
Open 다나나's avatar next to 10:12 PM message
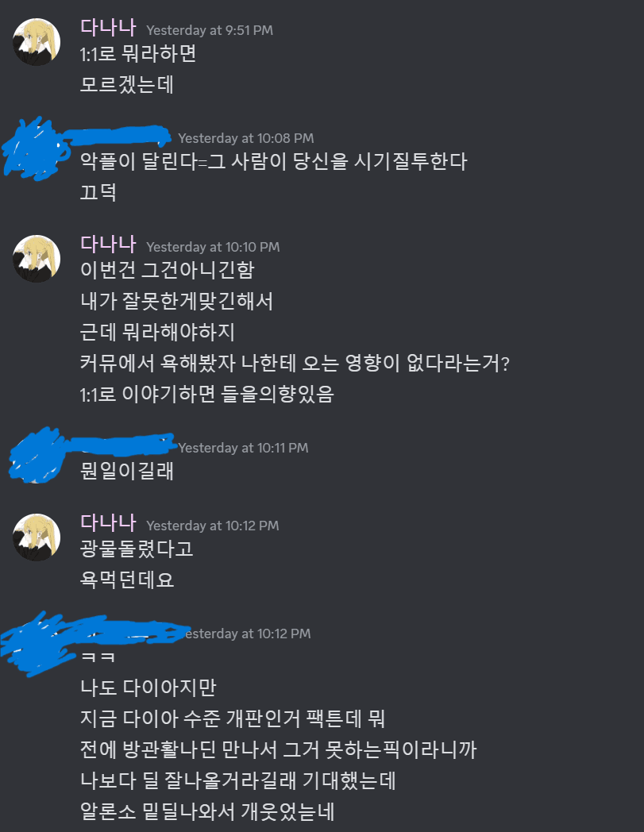37,537
